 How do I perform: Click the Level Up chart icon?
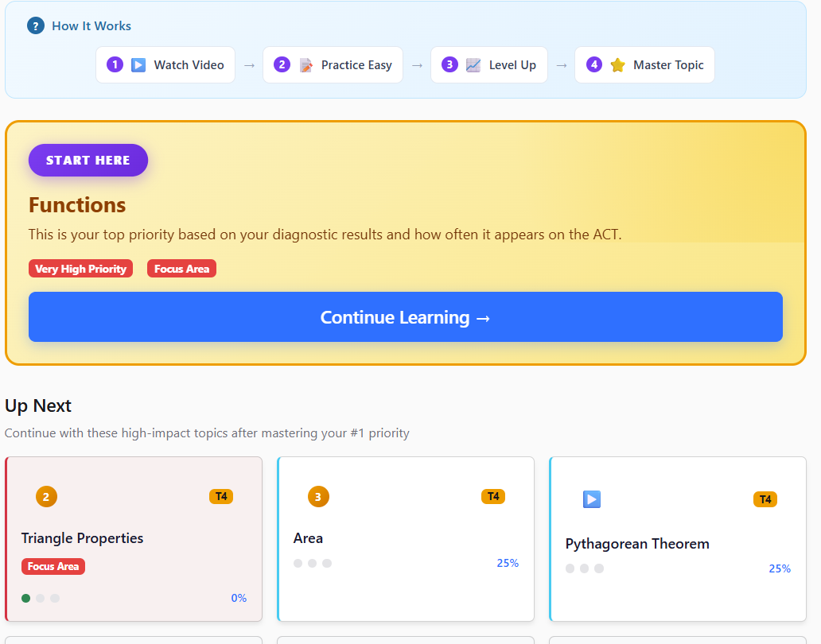point(473,65)
